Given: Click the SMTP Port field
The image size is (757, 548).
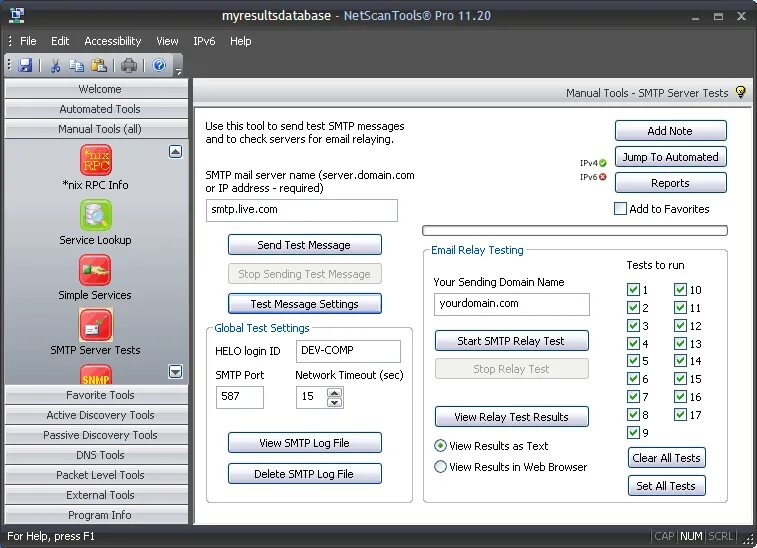Looking at the screenshot, I should point(239,397).
